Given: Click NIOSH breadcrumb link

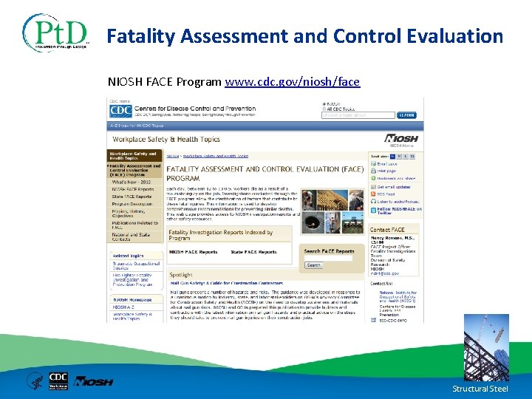Looking at the screenshot, I should [172, 156].
